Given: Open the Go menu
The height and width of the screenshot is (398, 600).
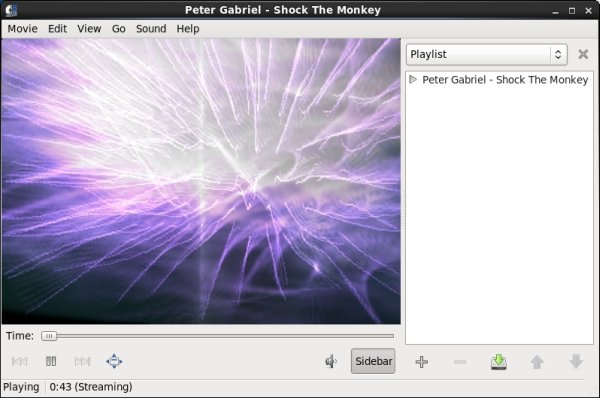Looking at the screenshot, I should pos(119,29).
